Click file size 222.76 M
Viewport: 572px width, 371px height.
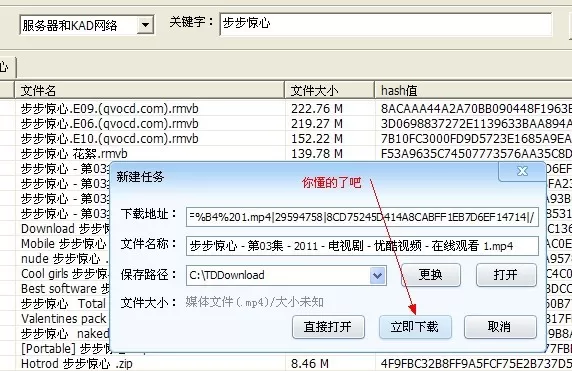[317, 109]
